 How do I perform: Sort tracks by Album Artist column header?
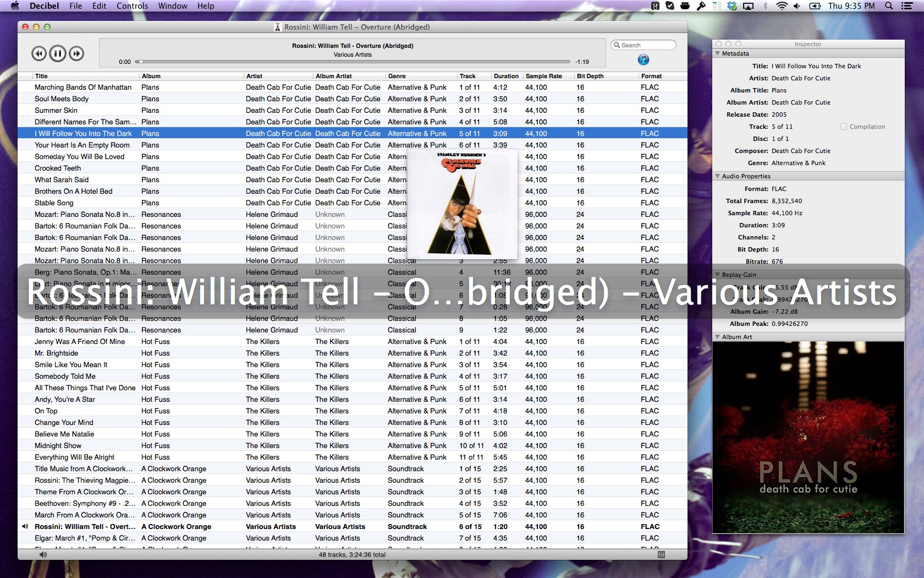point(349,76)
